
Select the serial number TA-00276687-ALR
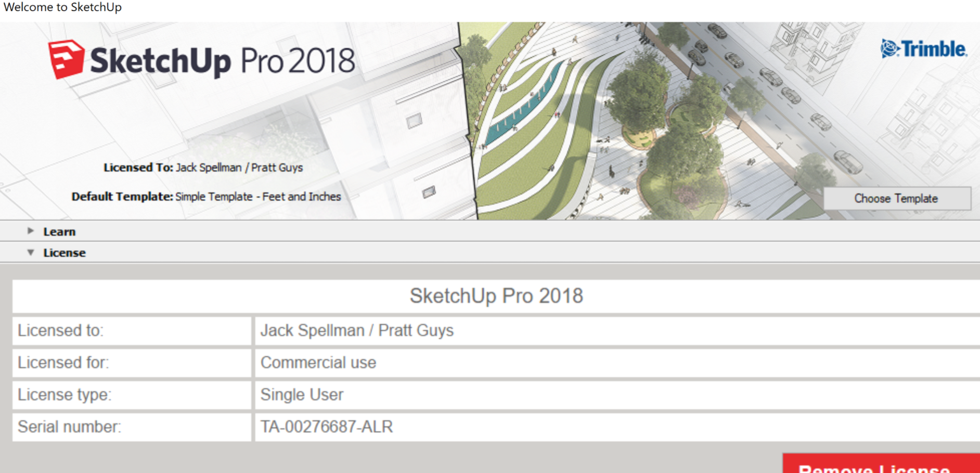327,427
